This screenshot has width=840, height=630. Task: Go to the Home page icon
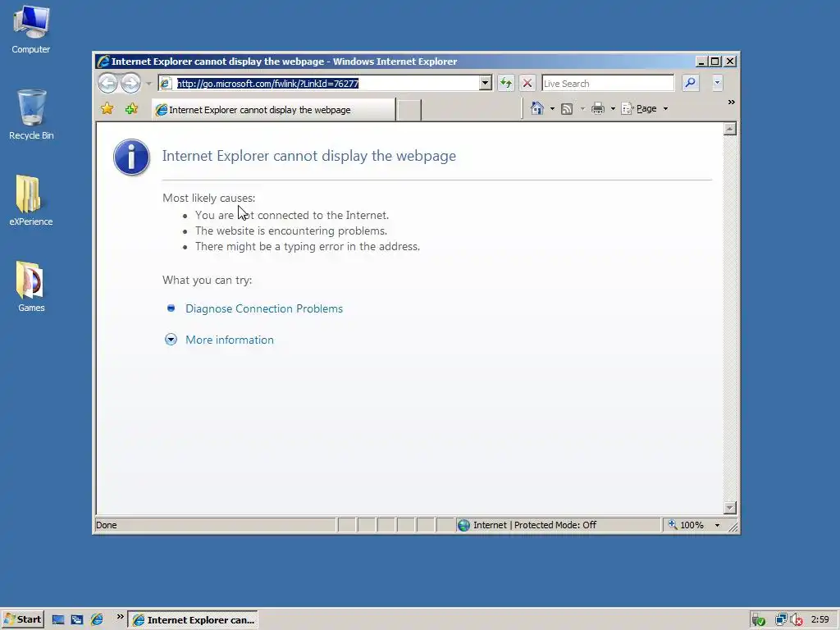click(x=536, y=108)
